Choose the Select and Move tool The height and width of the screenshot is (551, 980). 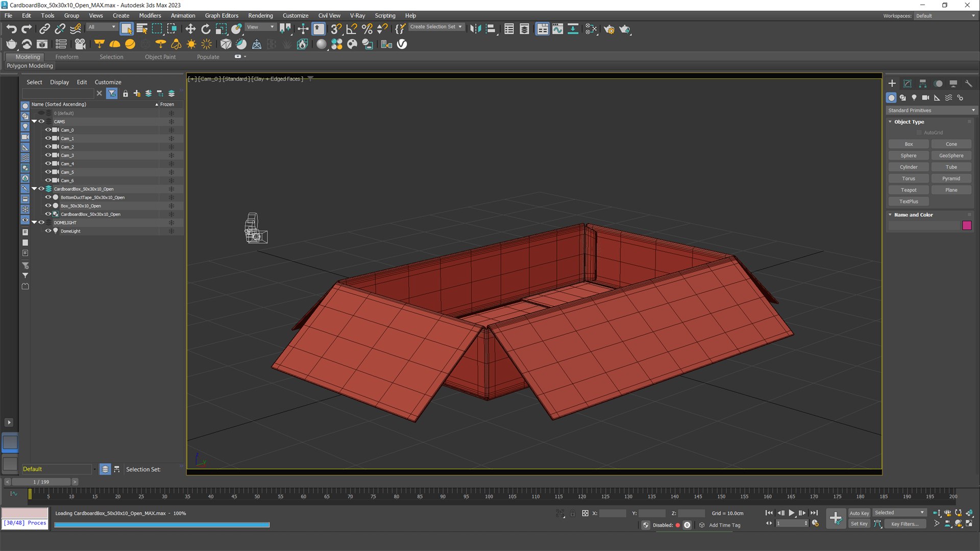click(x=190, y=29)
